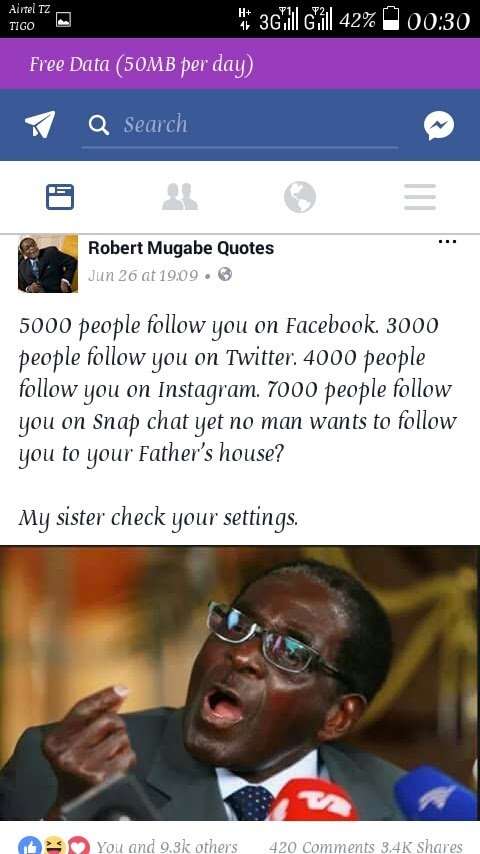This screenshot has width=480, height=854.
Task: Open the Notifications globe tab
Action: click(x=300, y=197)
